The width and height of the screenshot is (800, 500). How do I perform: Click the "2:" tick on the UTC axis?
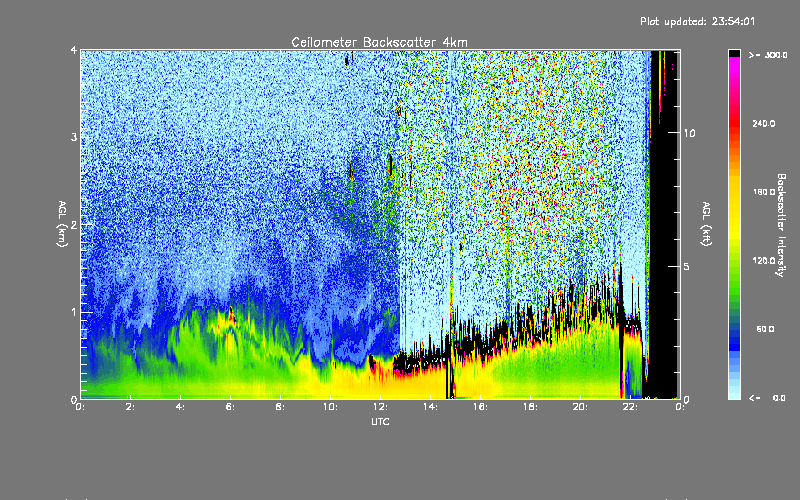131,407
